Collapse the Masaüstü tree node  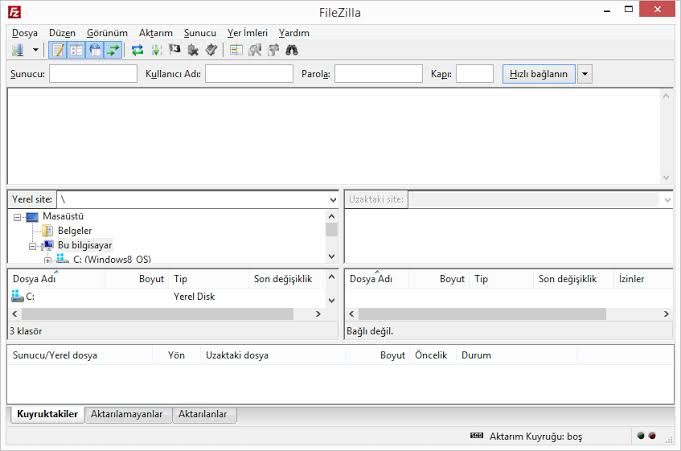pyautogui.click(x=17, y=217)
